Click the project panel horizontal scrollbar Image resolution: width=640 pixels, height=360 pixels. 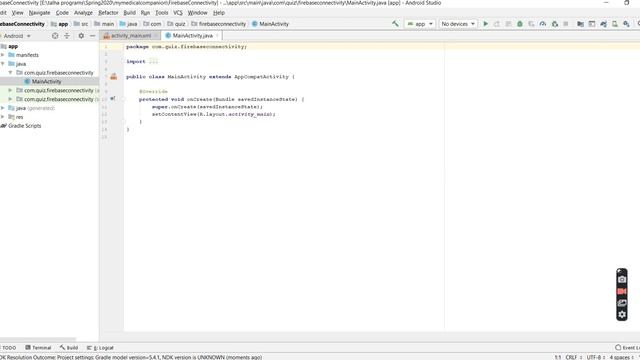tap(38, 339)
